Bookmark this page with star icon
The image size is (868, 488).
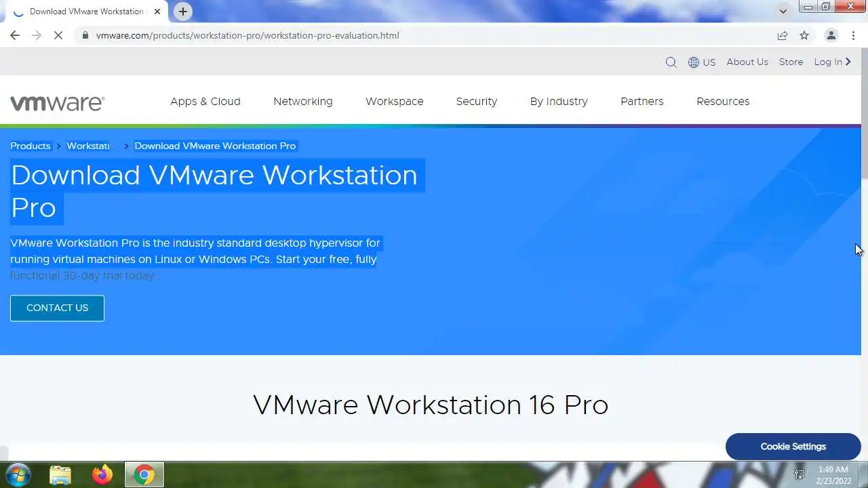[x=804, y=35]
